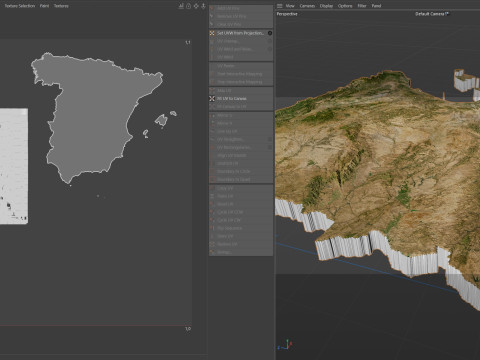Image resolution: width=480 pixels, height=360 pixels.
Task: Click the lock icon above UV editor
Action: click(x=188, y=6)
